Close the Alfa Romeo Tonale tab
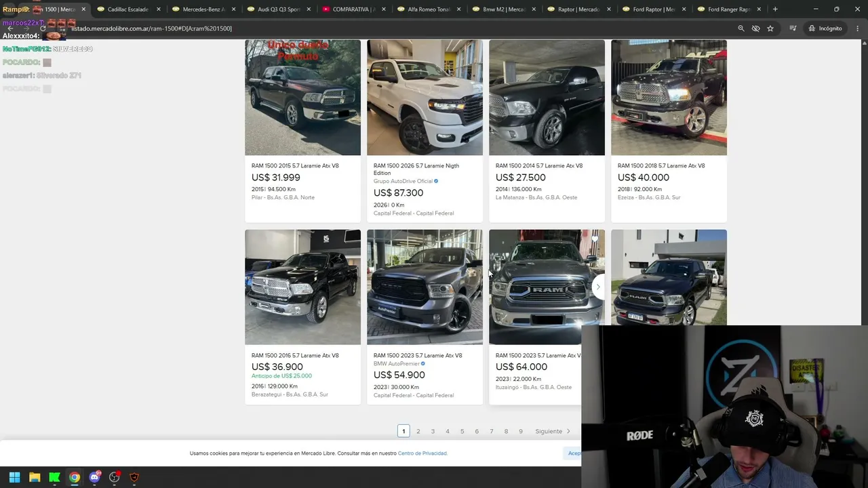 [459, 9]
